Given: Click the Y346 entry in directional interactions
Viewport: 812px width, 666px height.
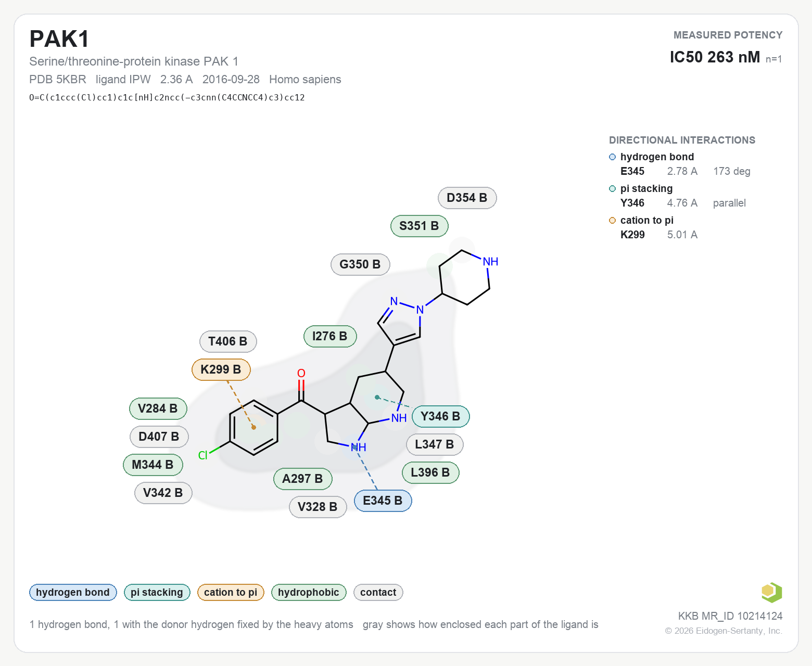Looking at the screenshot, I should coord(632,203).
